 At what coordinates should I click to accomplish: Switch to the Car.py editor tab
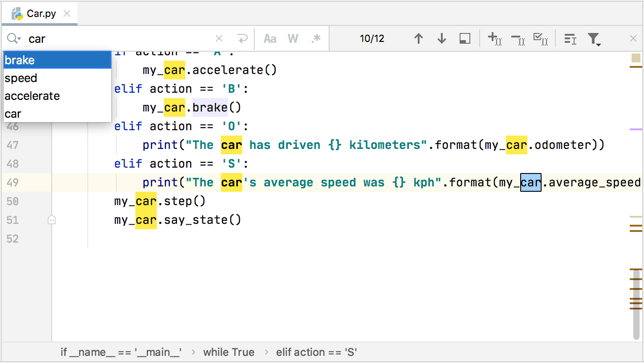tap(41, 14)
